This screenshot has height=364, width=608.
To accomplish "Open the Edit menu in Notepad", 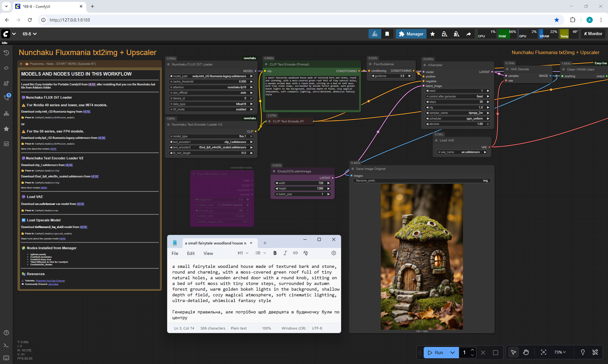I will (191, 253).
